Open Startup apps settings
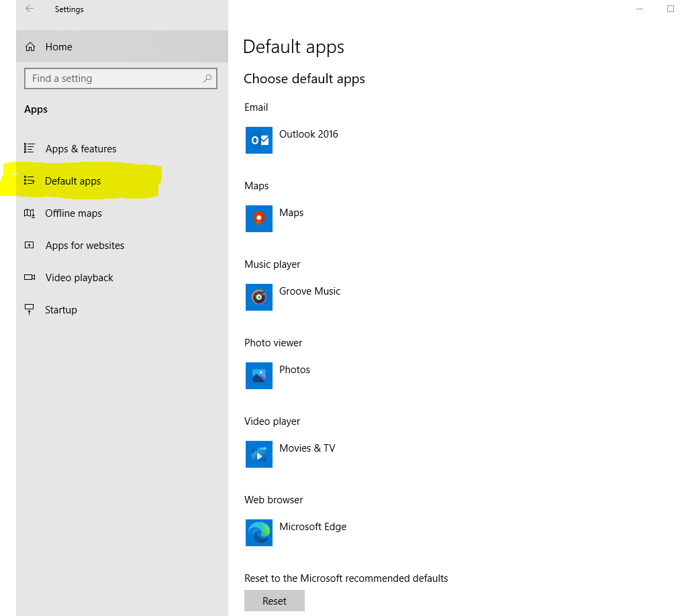682x616 pixels. pos(61,310)
